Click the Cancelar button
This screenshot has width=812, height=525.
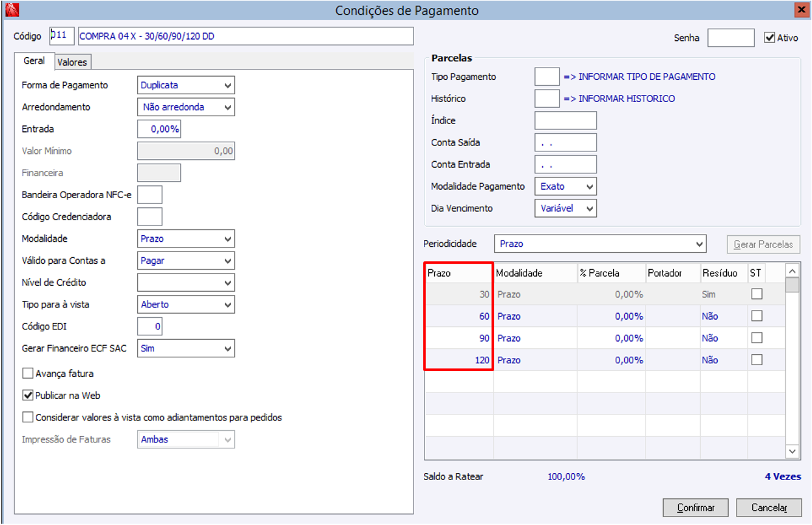point(769,508)
